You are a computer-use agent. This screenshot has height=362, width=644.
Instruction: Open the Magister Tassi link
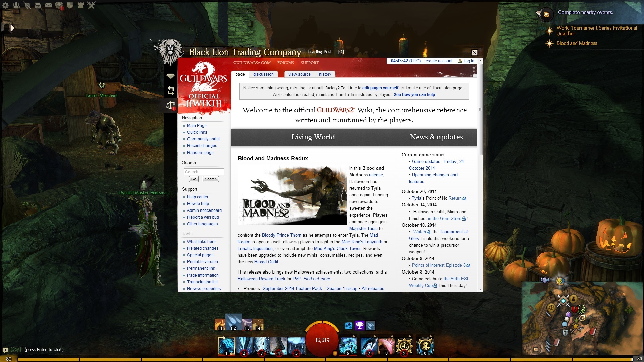(x=363, y=229)
